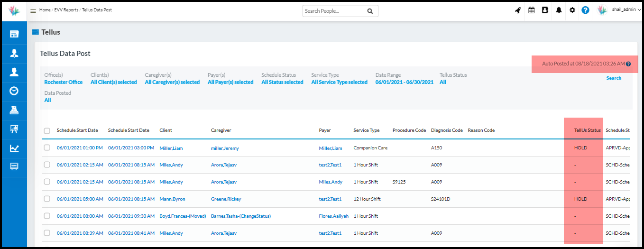The image size is (644, 249).
Task: Click the rocket quick-launch icon
Action: click(x=518, y=10)
